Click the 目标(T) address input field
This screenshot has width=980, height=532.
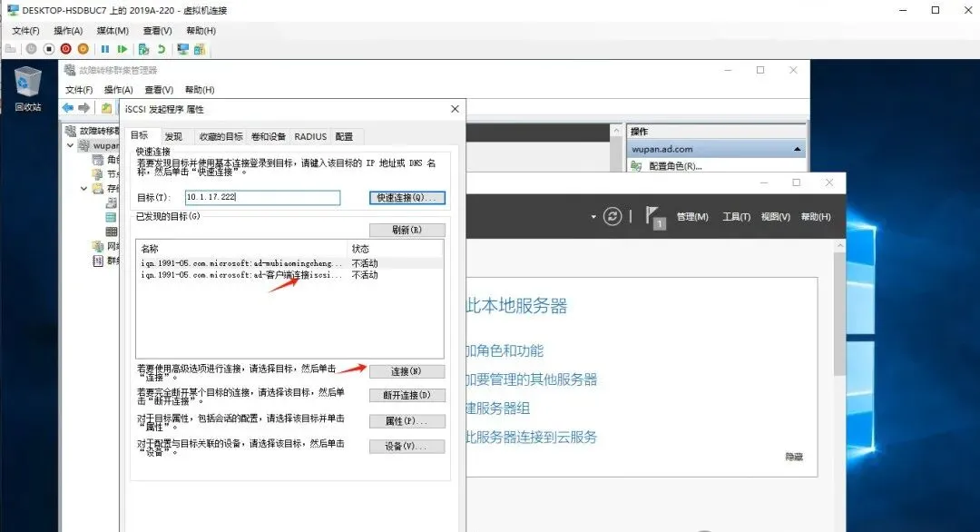tap(261, 197)
